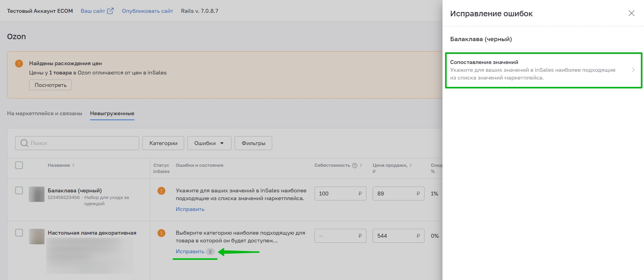Open the Фильтры button
This screenshot has height=280, width=644.
click(253, 143)
